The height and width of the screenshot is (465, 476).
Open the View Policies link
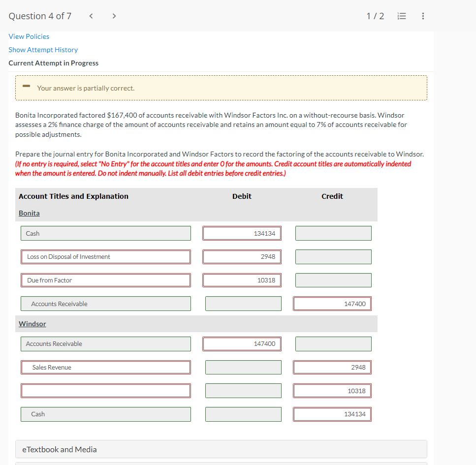pos(29,36)
